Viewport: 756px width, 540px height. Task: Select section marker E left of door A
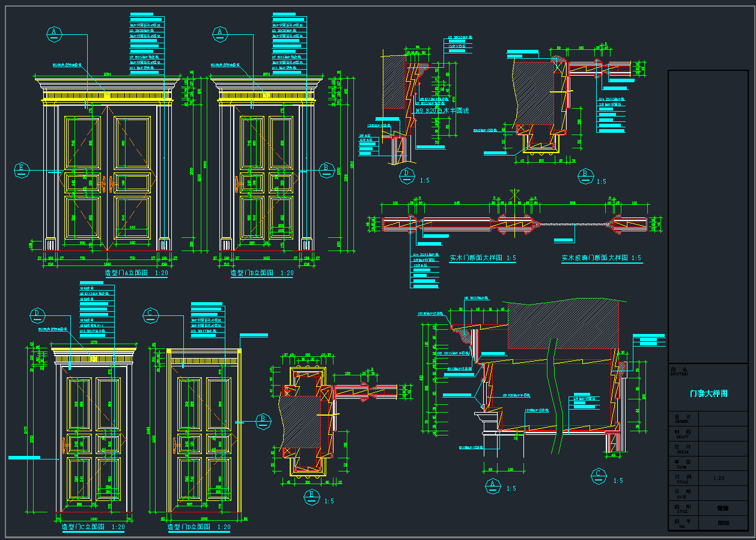22,170
